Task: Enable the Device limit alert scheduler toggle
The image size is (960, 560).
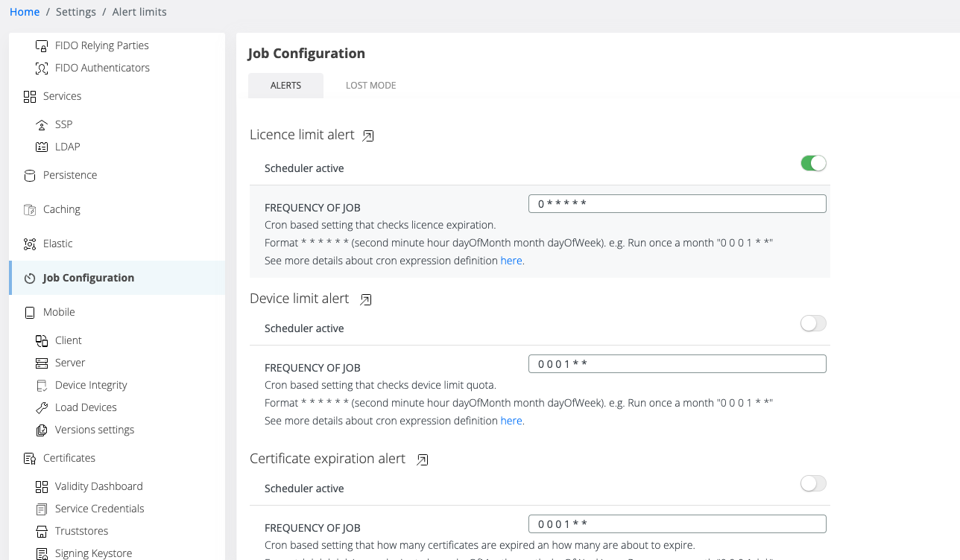Action: coord(813,324)
